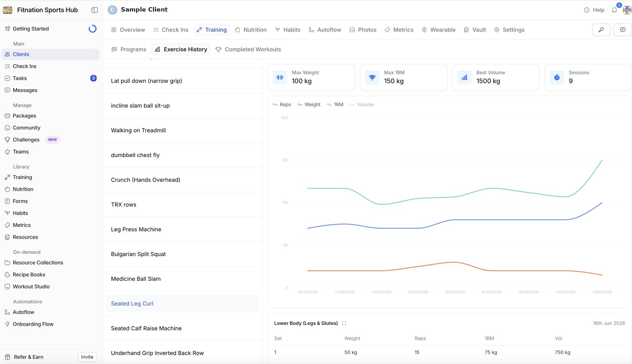Switch to the Wearable tab
The height and width of the screenshot is (364, 632).
point(438,30)
